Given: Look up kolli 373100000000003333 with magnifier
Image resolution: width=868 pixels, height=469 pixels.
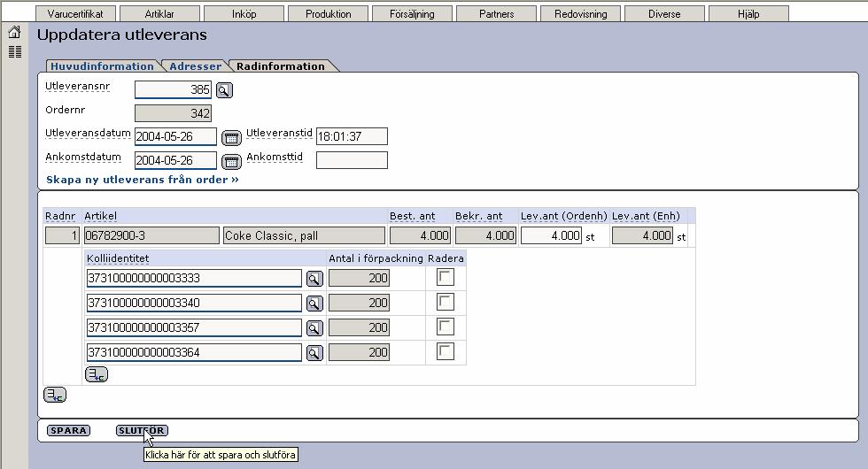Looking at the screenshot, I should tap(314, 279).
